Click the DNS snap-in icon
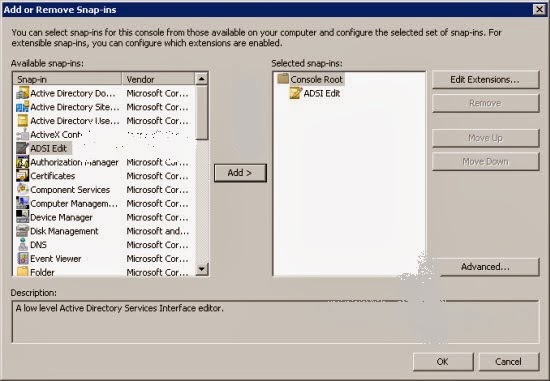The image size is (550, 381). (23, 245)
